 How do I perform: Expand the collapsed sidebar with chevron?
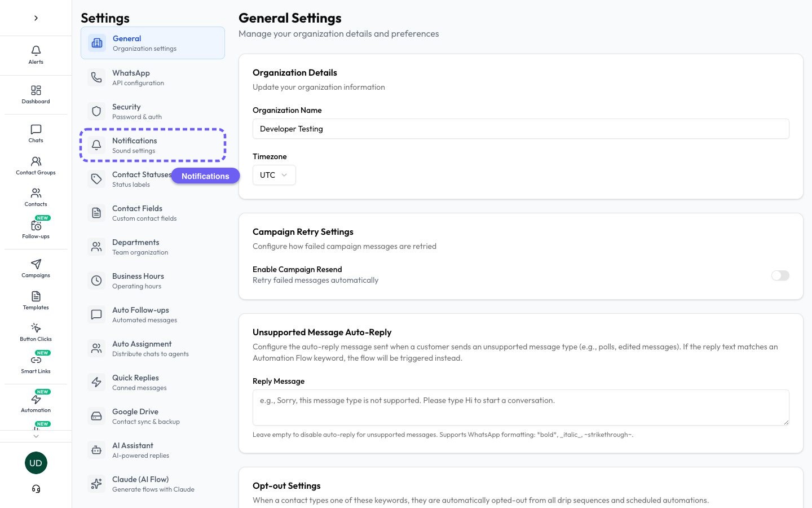(x=36, y=18)
